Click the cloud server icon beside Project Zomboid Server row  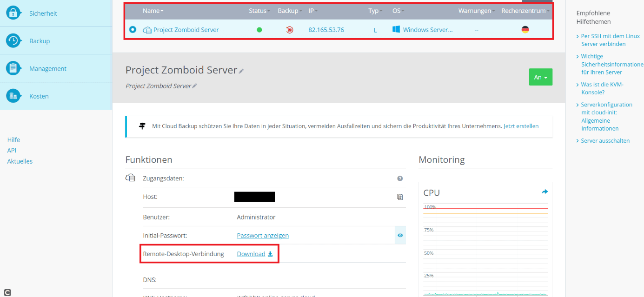[147, 30]
